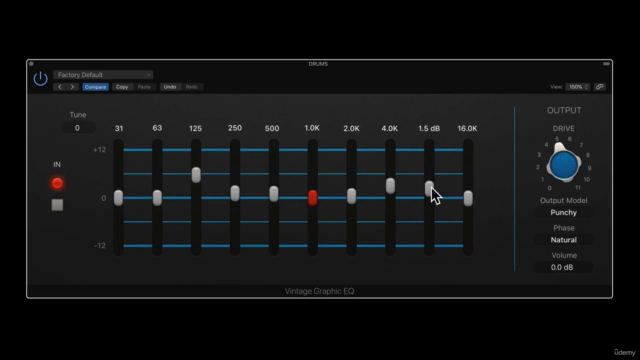Viewport: 640px width, 360px height.
Task: Toggle the red IN button
Action: [57, 183]
